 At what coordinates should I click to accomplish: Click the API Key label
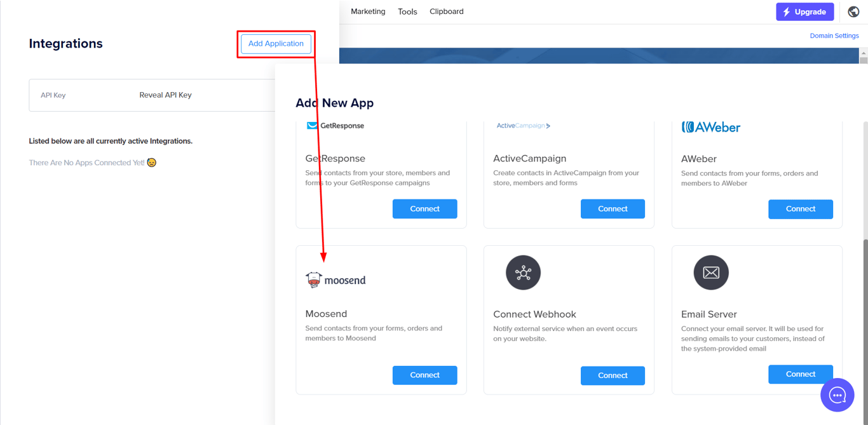(53, 95)
